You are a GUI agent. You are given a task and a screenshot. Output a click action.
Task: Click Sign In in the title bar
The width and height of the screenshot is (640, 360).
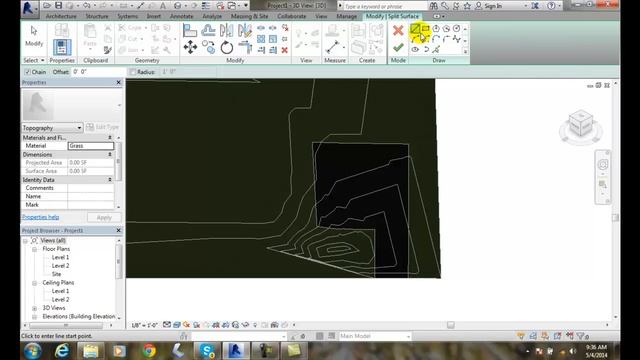[x=493, y=6]
